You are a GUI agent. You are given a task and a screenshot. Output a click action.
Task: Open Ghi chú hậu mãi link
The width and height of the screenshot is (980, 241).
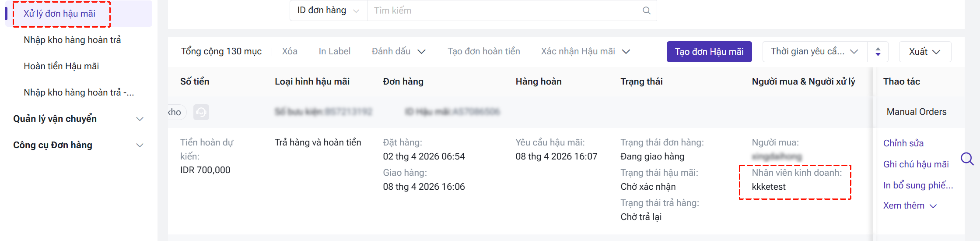pyautogui.click(x=916, y=164)
